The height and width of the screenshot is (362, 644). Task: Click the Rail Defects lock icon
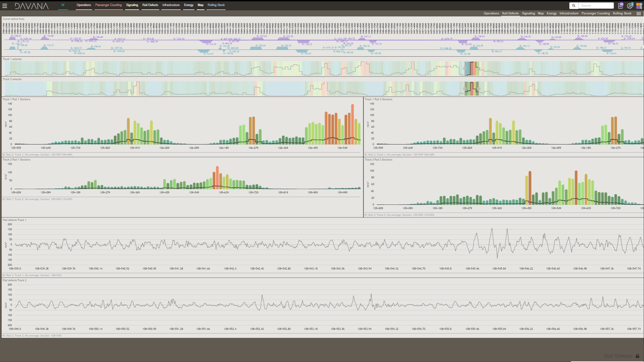pyautogui.click(x=637, y=356)
